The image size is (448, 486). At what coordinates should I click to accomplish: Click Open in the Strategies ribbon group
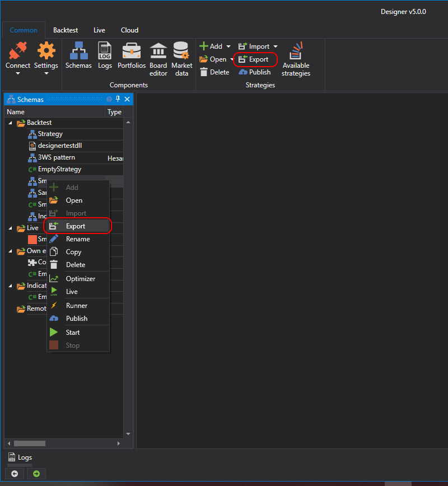point(213,59)
